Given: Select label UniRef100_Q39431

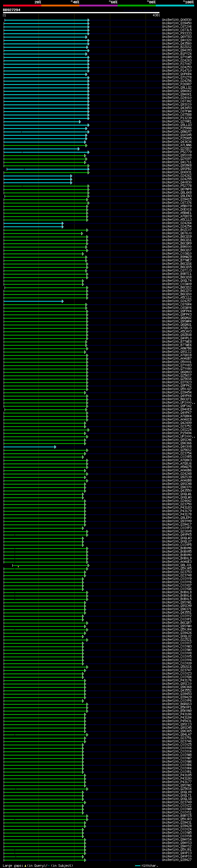Looking at the screenshot, I should [177, 822].
